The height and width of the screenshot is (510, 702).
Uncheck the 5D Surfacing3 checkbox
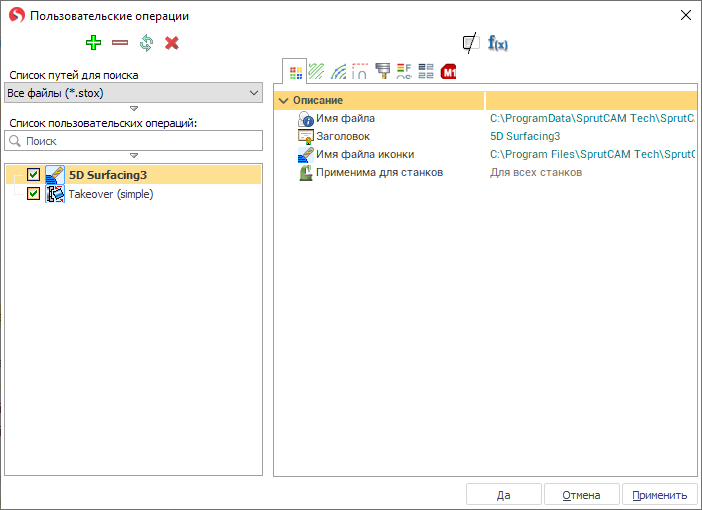point(34,175)
